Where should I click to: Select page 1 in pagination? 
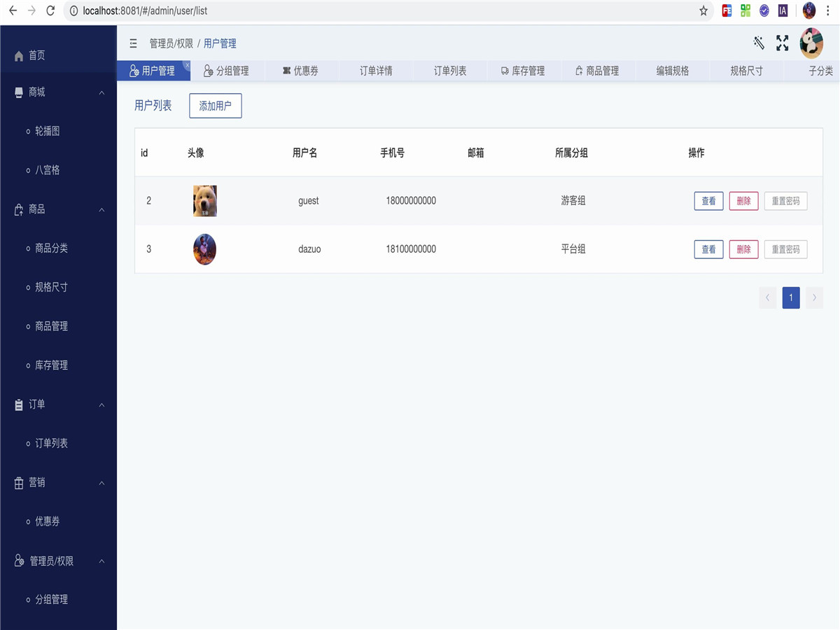[791, 297]
